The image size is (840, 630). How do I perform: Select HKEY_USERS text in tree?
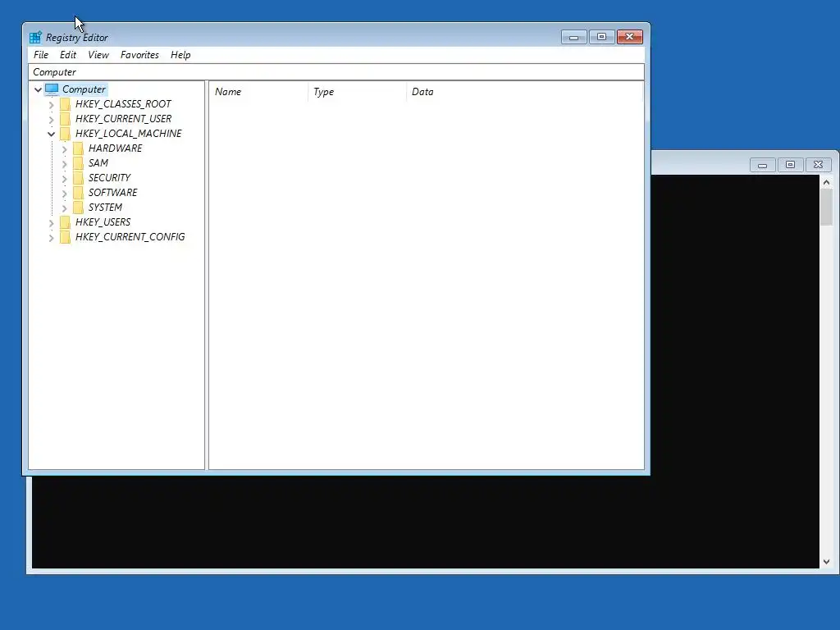click(103, 221)
